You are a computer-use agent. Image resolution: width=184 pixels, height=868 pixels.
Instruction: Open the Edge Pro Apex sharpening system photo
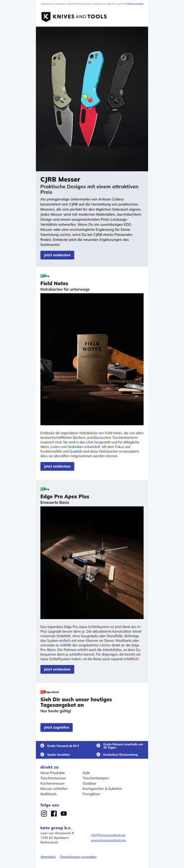click(92, 563)
